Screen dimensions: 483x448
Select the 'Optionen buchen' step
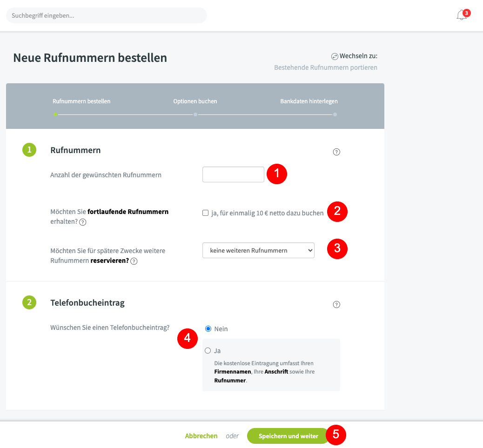tap(195, 101)
